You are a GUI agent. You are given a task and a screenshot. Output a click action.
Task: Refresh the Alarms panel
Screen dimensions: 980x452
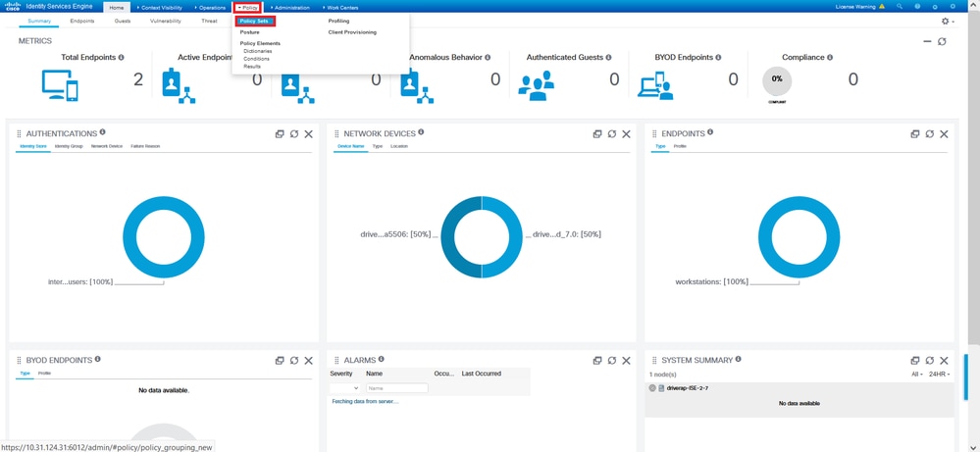(x=612, y=360)
